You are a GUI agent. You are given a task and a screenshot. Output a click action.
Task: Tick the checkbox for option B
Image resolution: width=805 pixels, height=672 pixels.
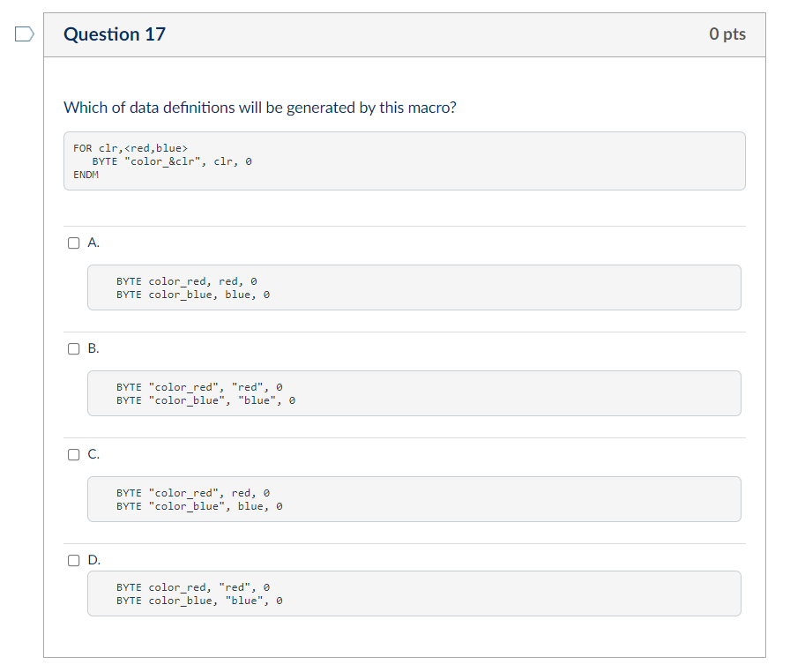[x=74, y=348]
